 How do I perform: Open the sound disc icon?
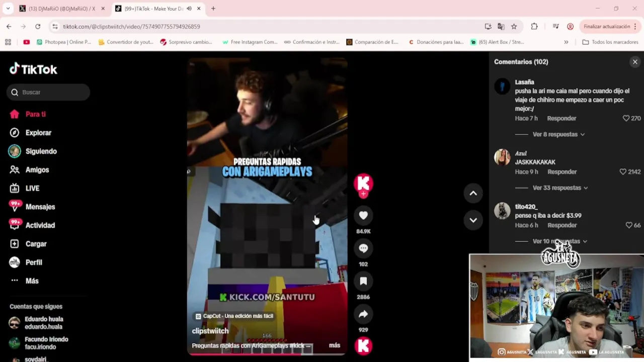363,345
